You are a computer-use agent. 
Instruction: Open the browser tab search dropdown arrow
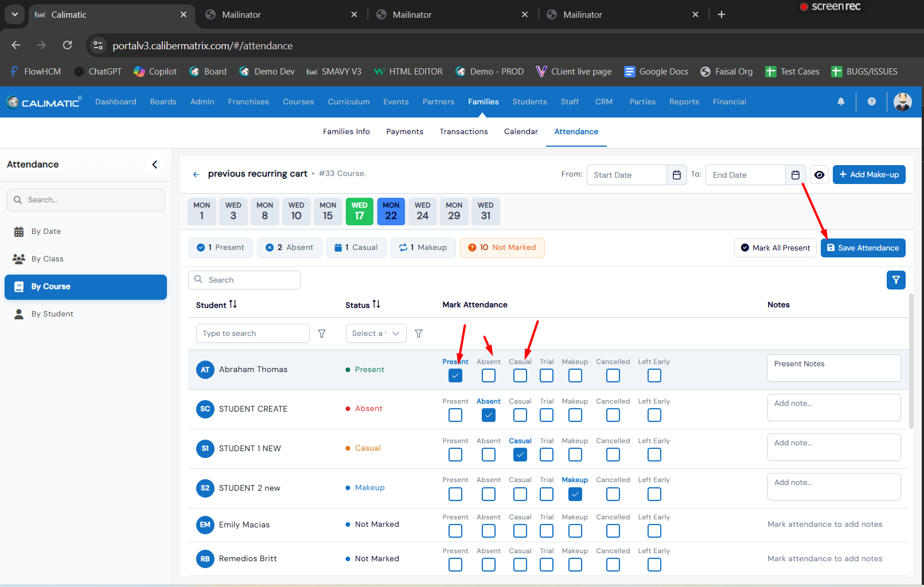tap(14, 14)
